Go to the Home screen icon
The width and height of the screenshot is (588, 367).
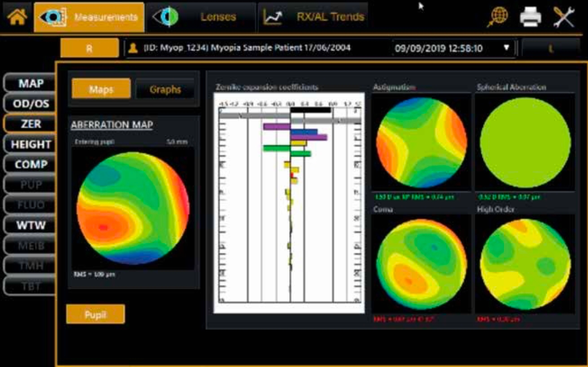click(17, 17)
